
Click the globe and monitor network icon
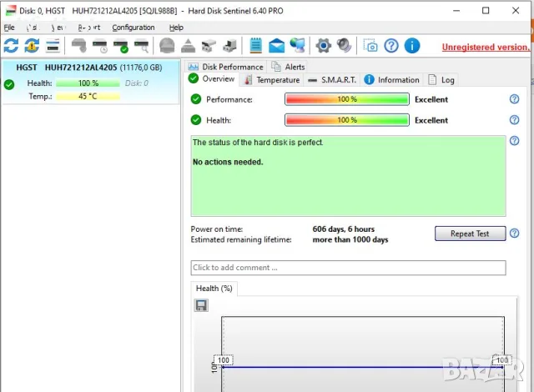pos(298,45)
